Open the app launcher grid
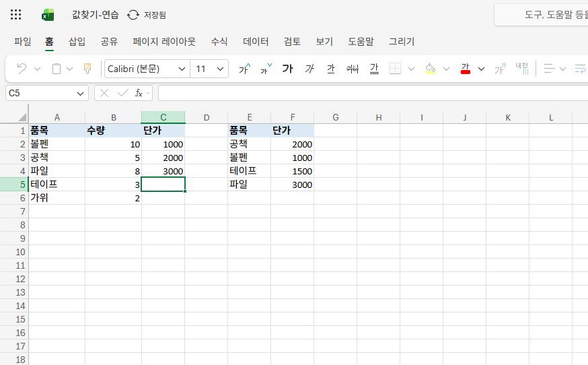588x365 pixels. [x=15, y=15]
